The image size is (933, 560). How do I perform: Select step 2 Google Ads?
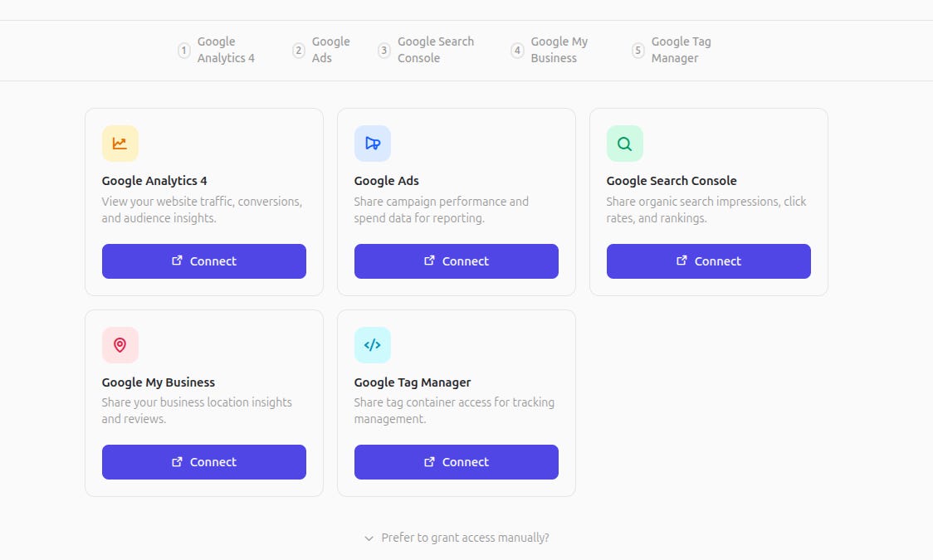318,50
